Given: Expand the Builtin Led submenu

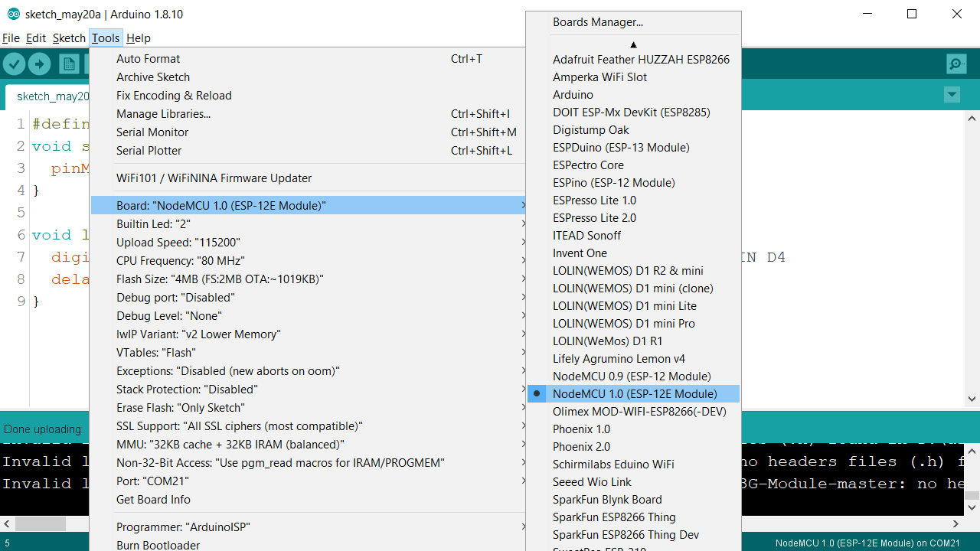Looking at the screenshot, I should pyautogui.click(x=309, y=223).
